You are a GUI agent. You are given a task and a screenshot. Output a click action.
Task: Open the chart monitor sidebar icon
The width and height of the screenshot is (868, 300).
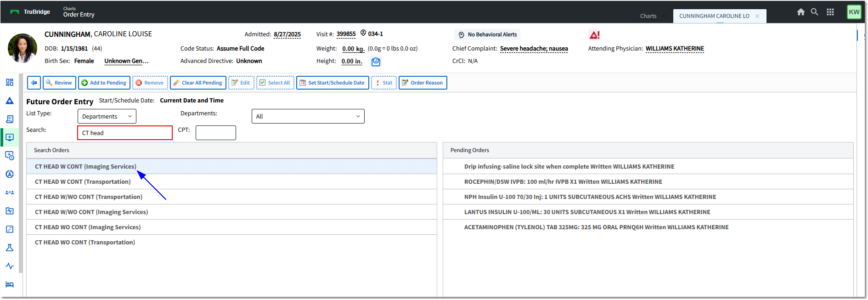pos(10,211)
